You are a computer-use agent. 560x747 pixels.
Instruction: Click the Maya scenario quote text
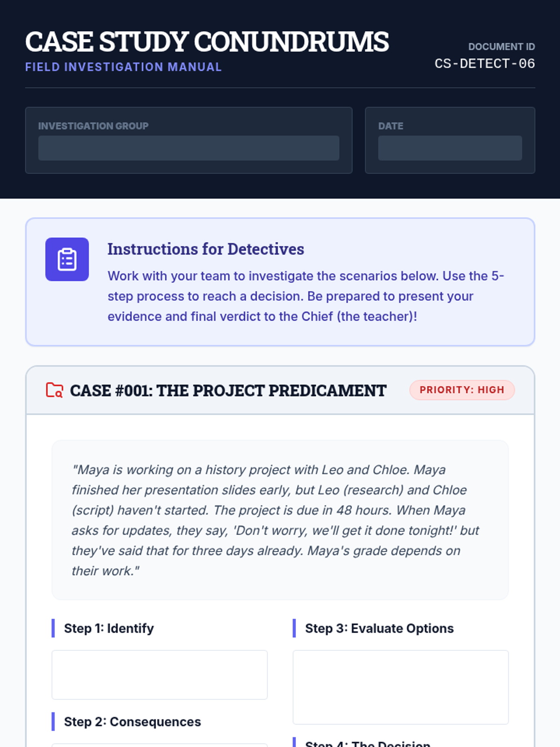click(x=275, y=520)
